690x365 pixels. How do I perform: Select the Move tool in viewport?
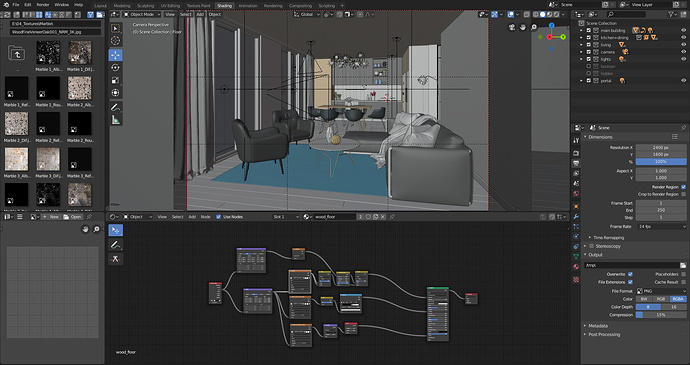point(116,55)
